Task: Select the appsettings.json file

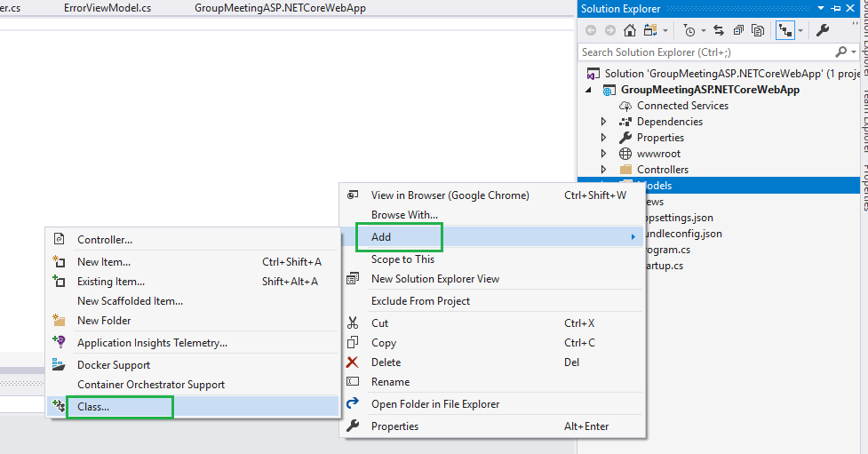Action: point(679,218)
